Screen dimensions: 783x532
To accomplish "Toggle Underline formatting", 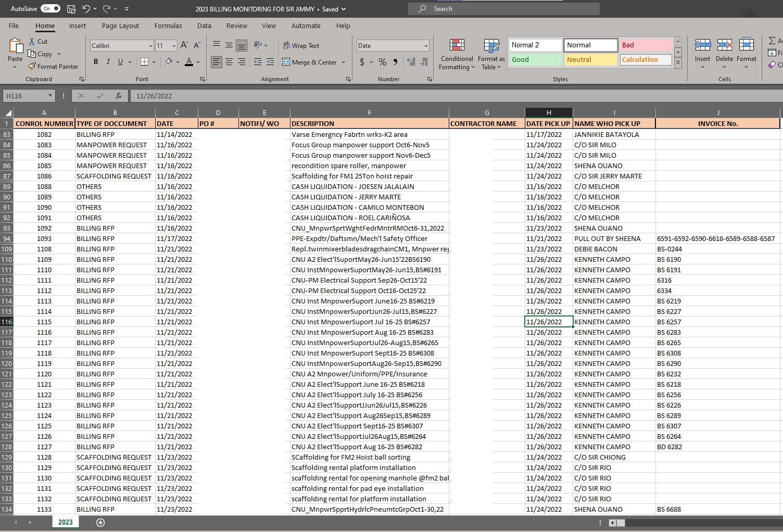I will (x=120, y=62).
